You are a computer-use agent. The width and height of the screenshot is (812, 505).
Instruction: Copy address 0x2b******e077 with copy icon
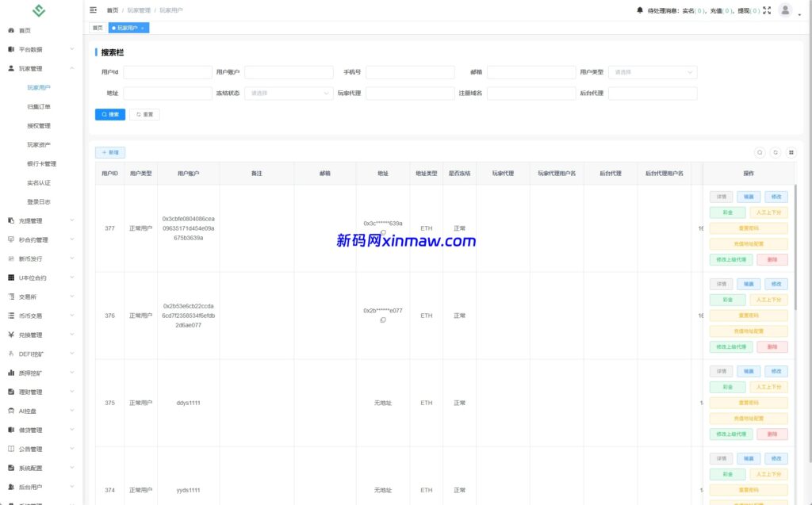(x=383, y=320)
